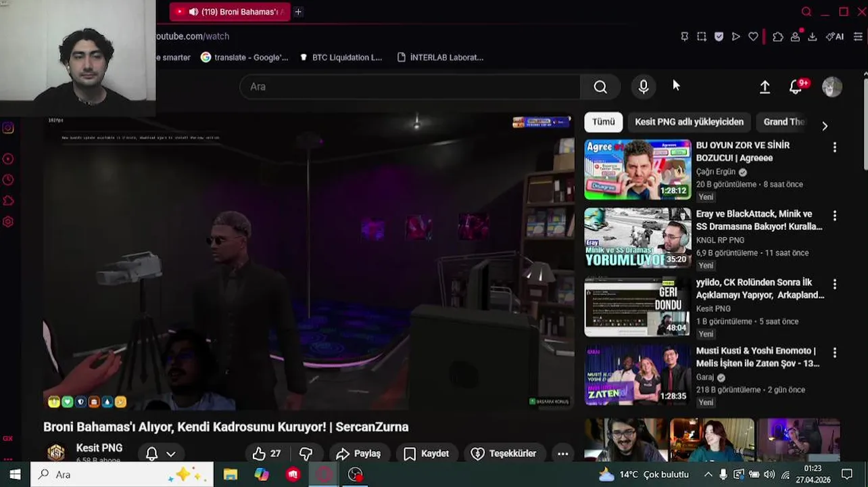Click the Paylaş share button
This screenshot has width=868, height=487.
pyautogui.click(x=358, y=453)
